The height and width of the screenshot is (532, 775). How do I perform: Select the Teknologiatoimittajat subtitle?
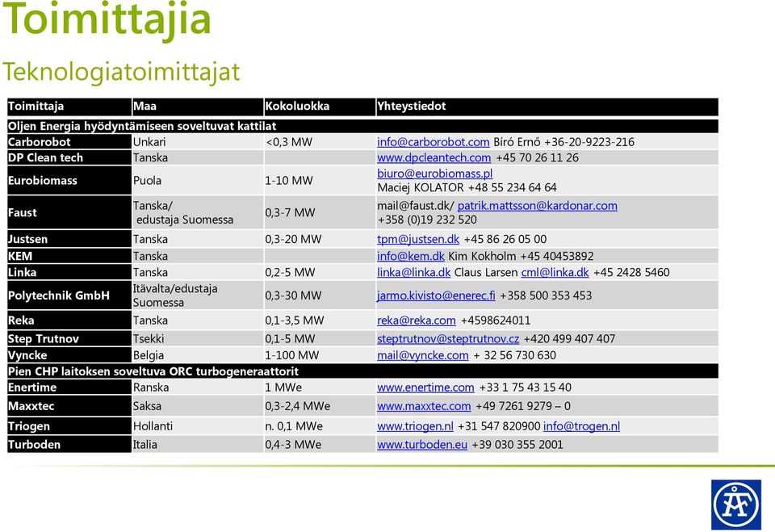[121, 72]
